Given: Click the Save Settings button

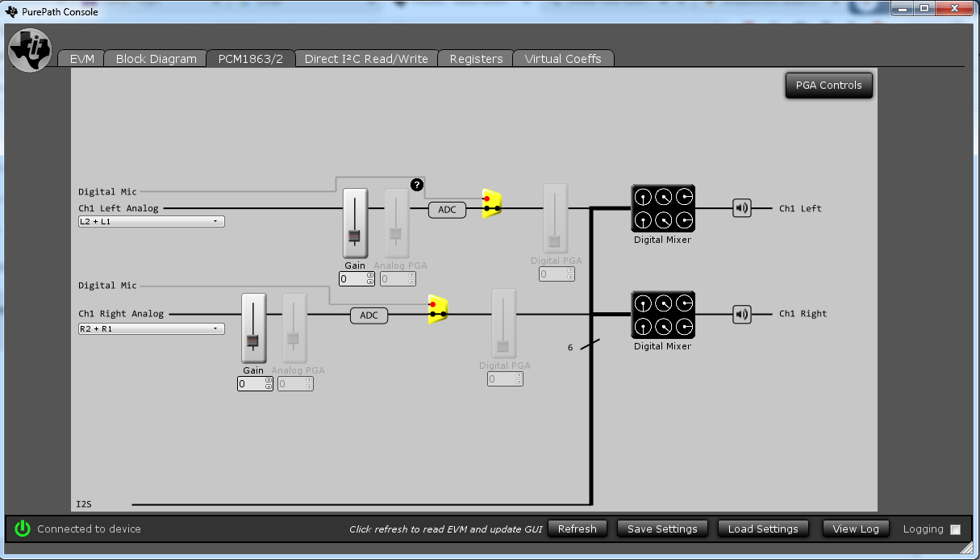Looking at the screenshot, I should click(x=662, y=529).
